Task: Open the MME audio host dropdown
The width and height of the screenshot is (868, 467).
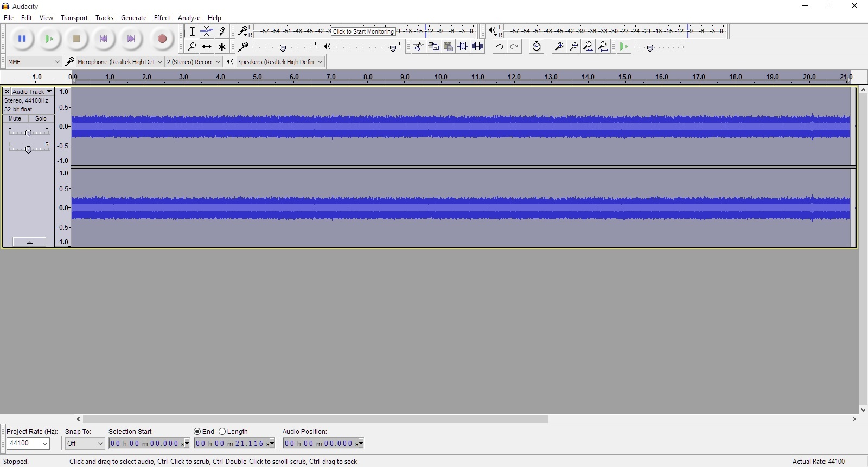Action: (34, 62)
